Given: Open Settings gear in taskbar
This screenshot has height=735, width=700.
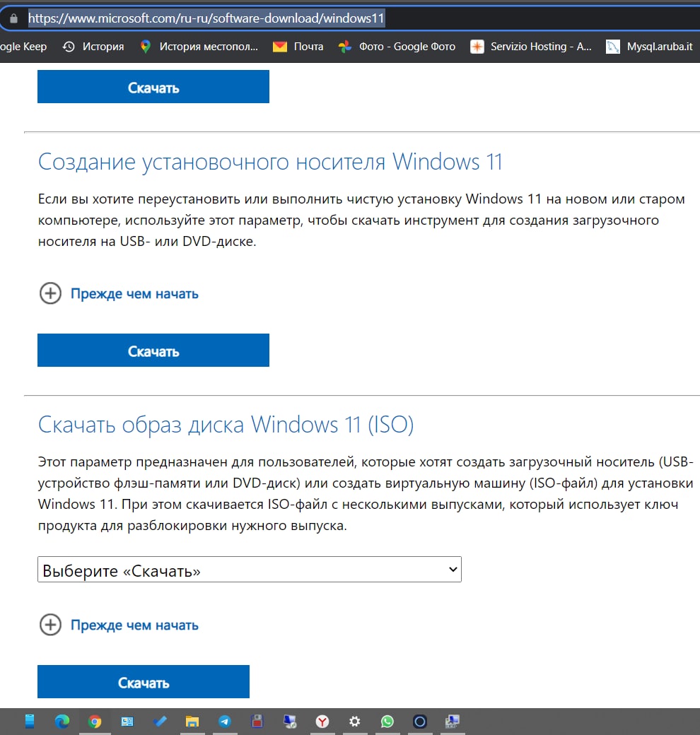Looking at the screenshot, I should click(355, 722).
